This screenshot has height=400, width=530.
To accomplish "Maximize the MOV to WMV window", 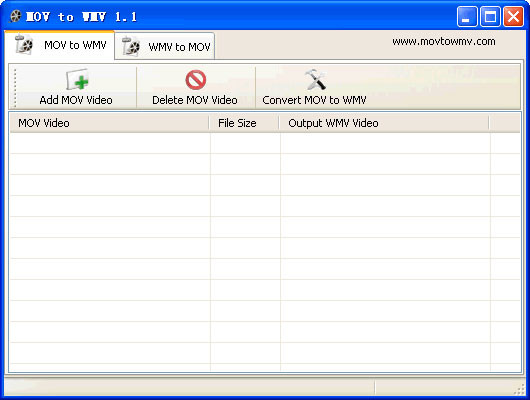I will point(490,16).
